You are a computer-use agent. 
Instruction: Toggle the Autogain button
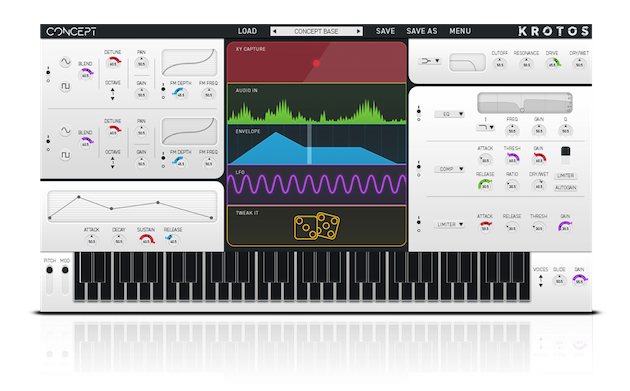click(x=565, y=188)
